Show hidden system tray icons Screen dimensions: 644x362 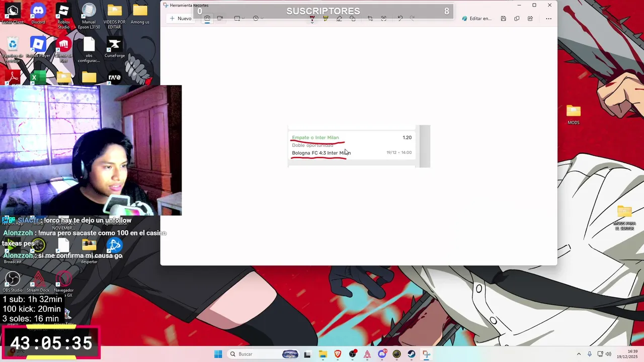(x=579, y=354)
